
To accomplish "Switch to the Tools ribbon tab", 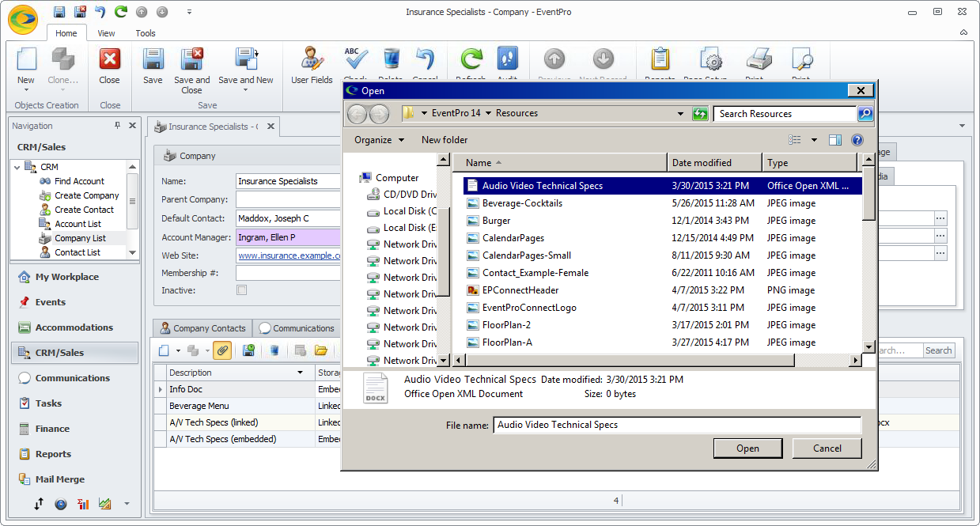I will (x=146, y=33).
